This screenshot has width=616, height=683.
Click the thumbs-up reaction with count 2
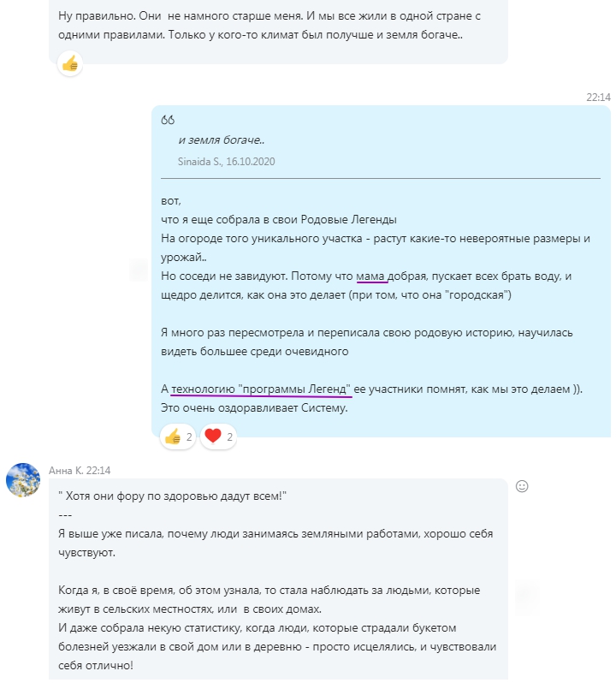pos(178,437)
